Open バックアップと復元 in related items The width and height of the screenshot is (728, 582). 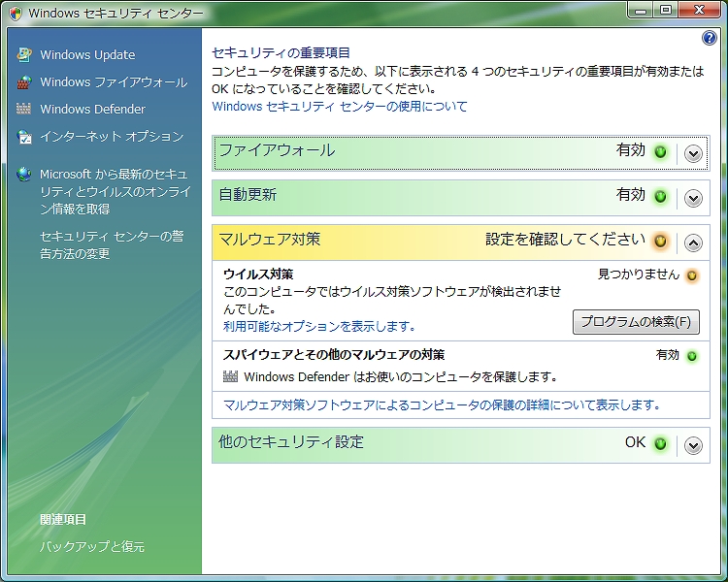coord(92,546)
